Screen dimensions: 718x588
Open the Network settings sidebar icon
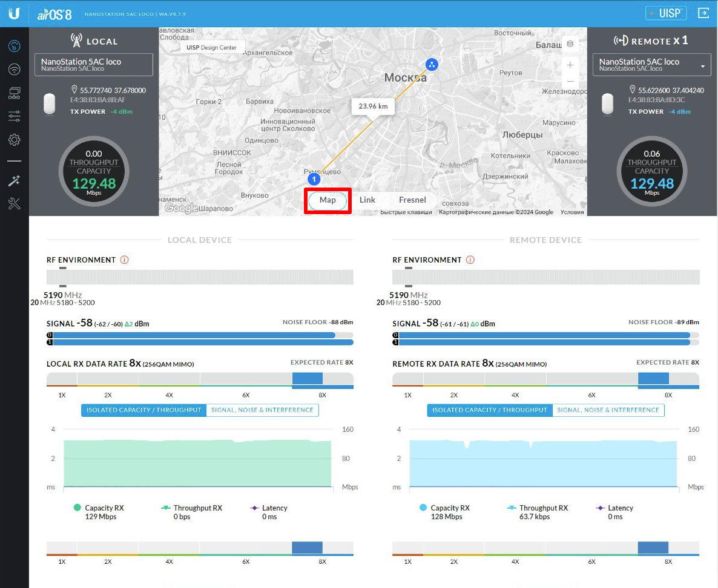14,93
